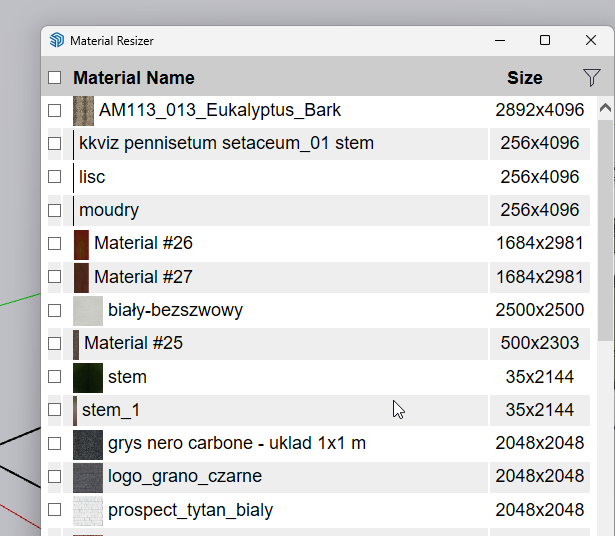This screenshot has width=615, height=536.
Task: Check the AM113_013_Eukalyptus_Bark checkbox
Action: [55, 111]
